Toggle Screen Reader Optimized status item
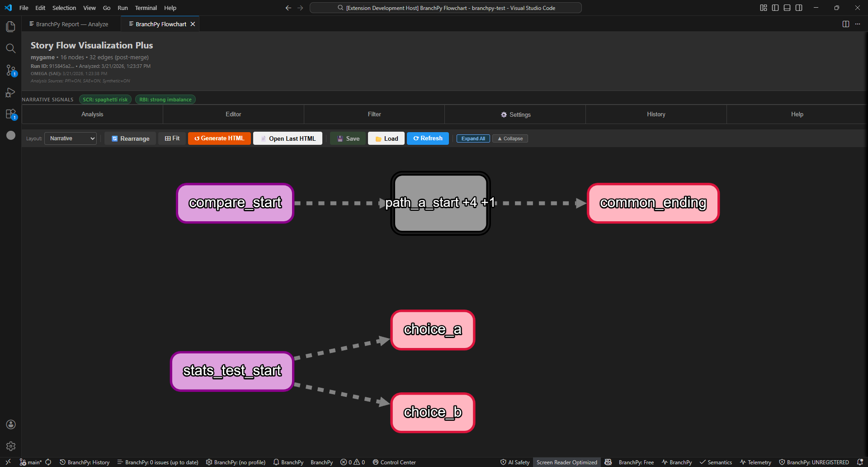The height and width of the screenshot is (467, 868). coord(566,462)
